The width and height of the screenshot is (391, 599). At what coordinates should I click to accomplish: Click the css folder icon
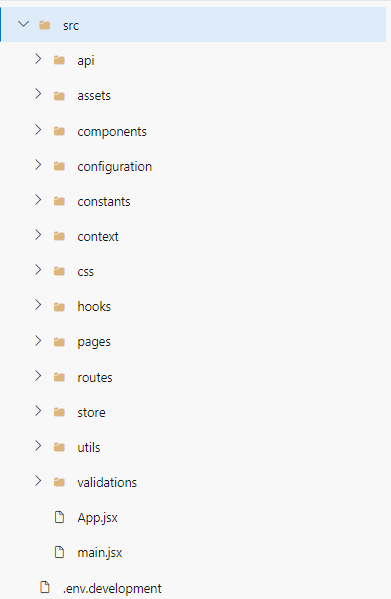coord(59,271)
